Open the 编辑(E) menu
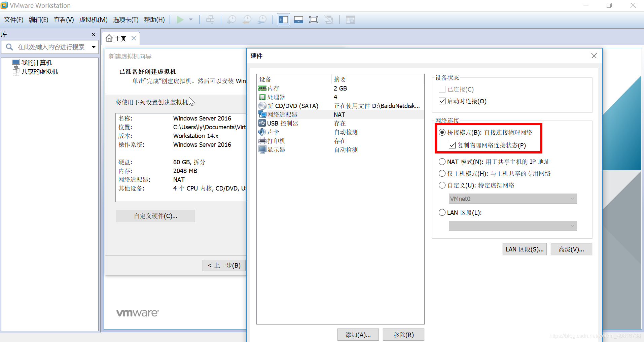 39,20
